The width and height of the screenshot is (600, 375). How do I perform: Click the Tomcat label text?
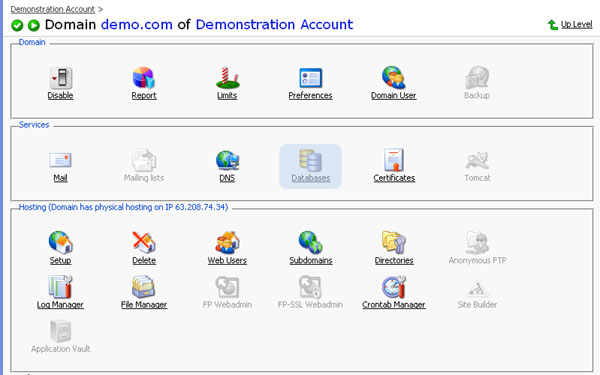point(477,178)
